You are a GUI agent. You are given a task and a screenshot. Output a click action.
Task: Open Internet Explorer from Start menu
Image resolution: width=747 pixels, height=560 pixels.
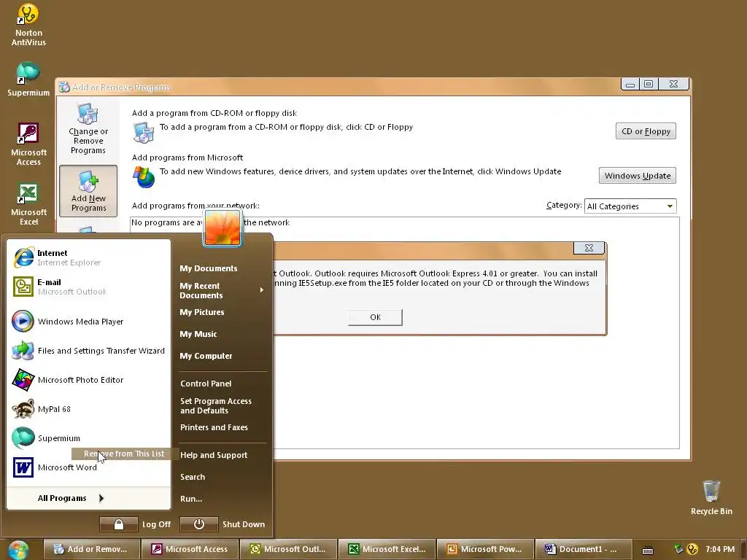click(89, 257)
